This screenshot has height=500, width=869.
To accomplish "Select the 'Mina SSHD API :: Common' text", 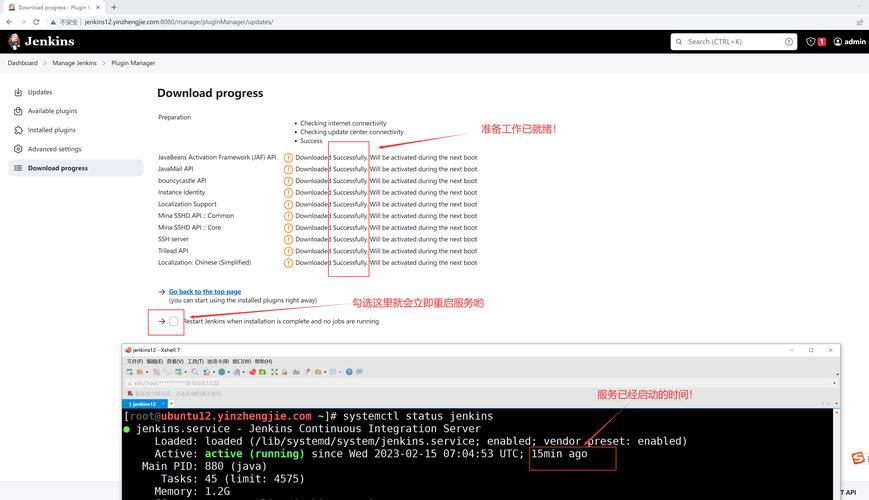I will pyautogui.click(x=196, y=216).
